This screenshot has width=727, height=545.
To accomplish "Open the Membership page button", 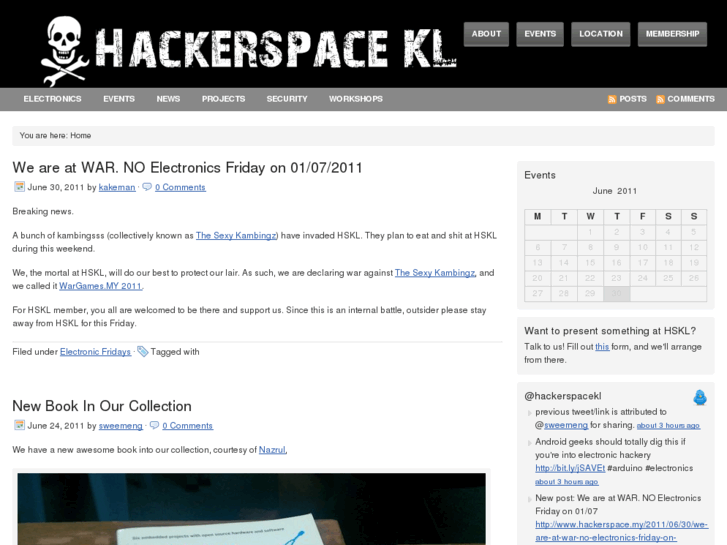I will pyautogui.click(x=672, y=34).
